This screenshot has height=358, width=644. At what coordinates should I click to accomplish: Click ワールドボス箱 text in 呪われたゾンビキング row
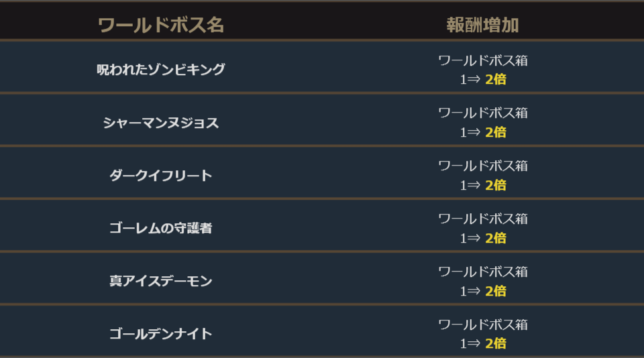[483, 60]
